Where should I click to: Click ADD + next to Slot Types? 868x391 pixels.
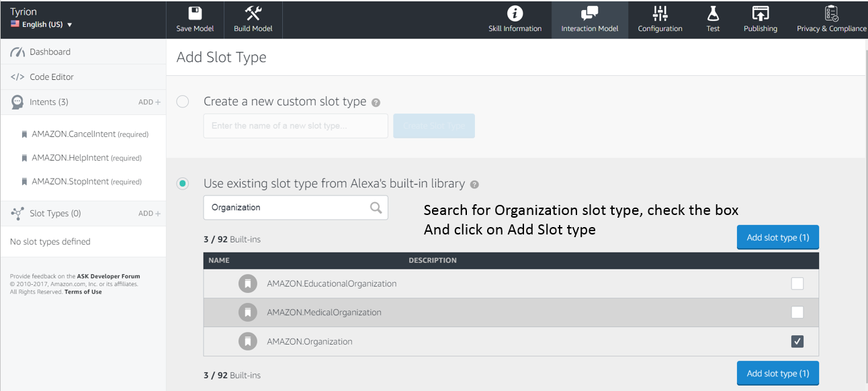point(149,214)
